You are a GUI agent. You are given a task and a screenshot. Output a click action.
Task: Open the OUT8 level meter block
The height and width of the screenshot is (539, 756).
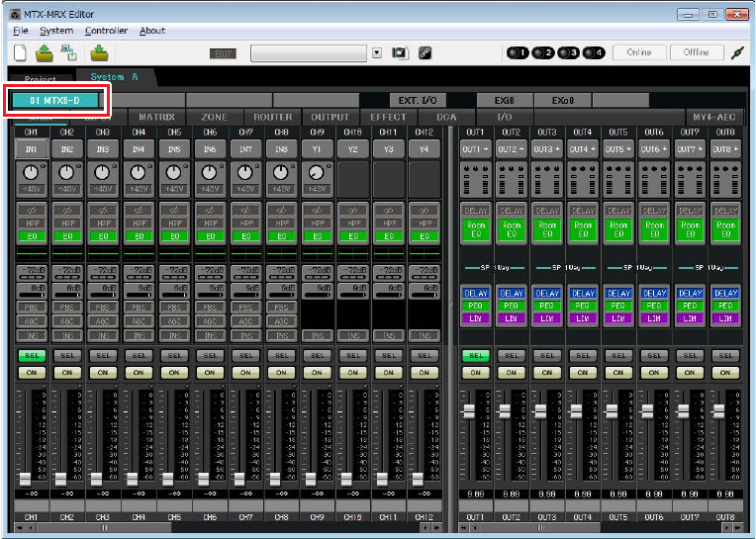[725, 180]
